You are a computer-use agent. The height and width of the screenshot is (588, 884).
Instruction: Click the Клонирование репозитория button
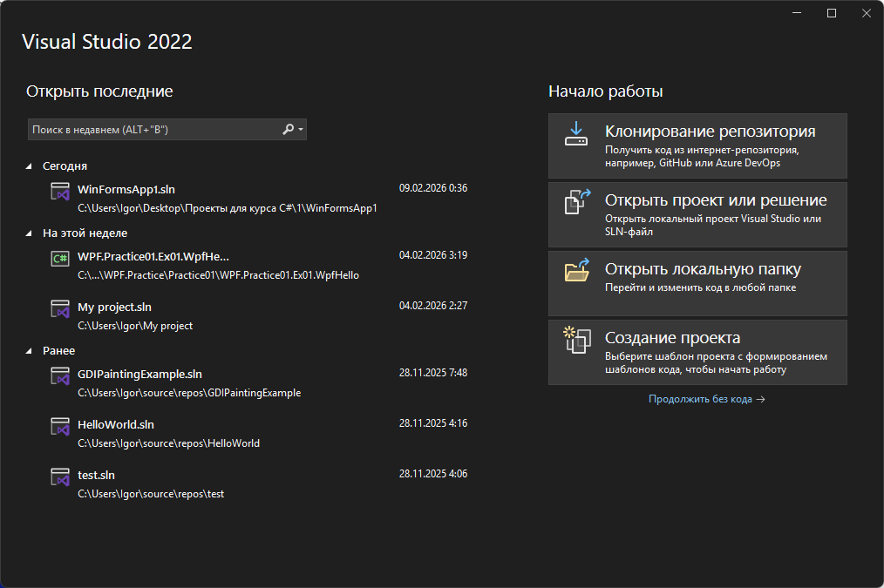coord(697,145)
